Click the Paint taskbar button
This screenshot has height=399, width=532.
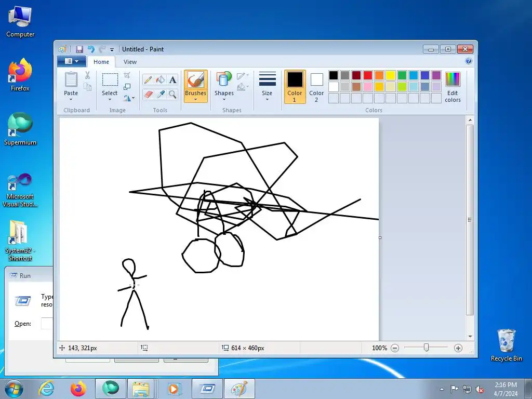(240, 389)
